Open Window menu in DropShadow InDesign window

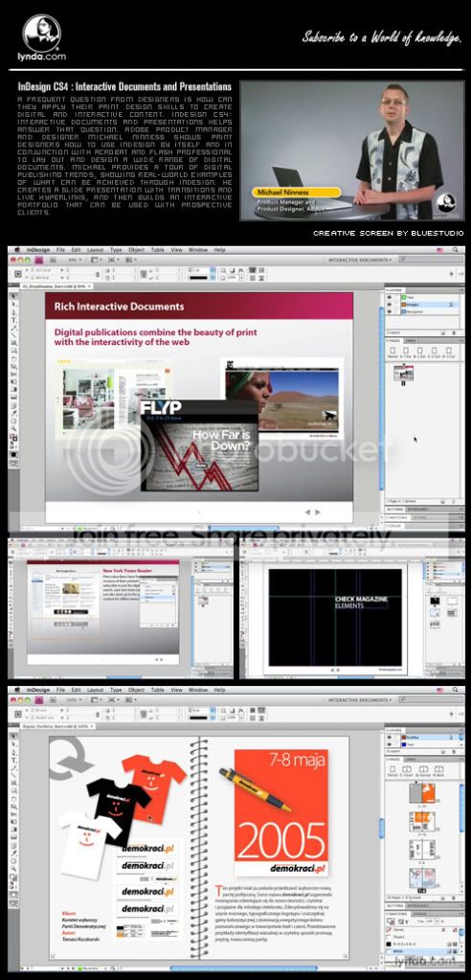point(197,250)
